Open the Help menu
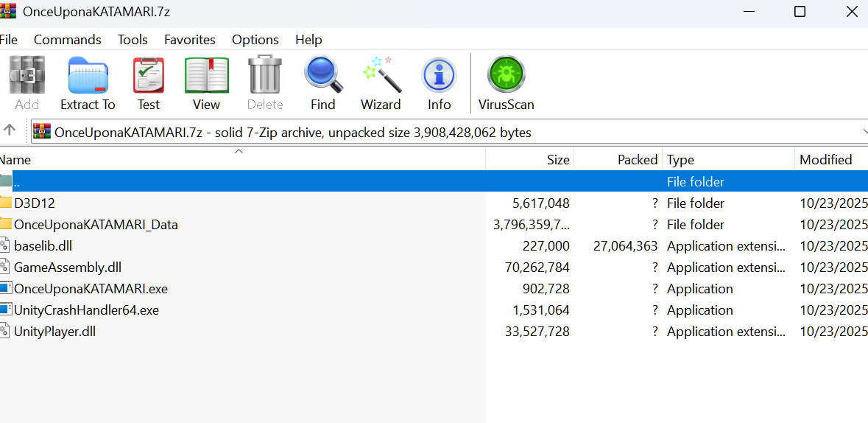Viewport: 868px width, 423px height. (308, 40)
